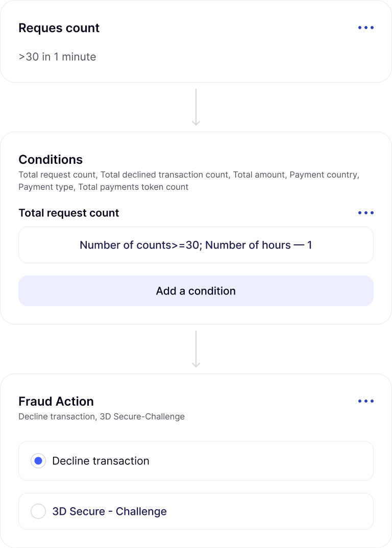This screenshot has height=548, width=392.
Task: Click the "Decline transaction, 3D Secure-Challenge" subtitle
Action: (x=102, y=416)
